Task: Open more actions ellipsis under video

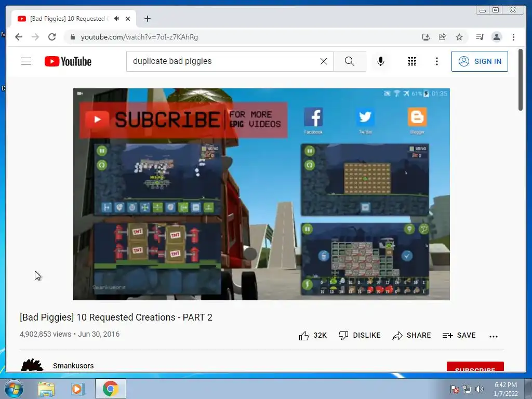Action: (x=494, y=336)
